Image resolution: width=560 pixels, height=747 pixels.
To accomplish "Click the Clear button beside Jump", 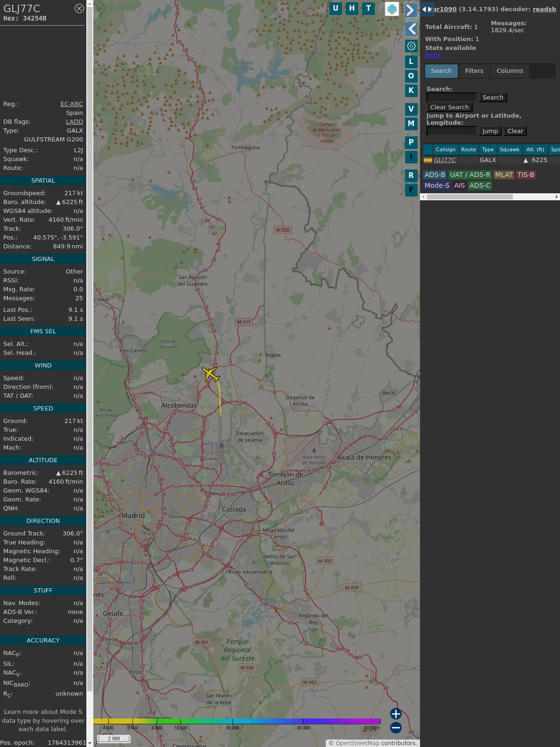I will pyautogui.click(x=515, y=131).
